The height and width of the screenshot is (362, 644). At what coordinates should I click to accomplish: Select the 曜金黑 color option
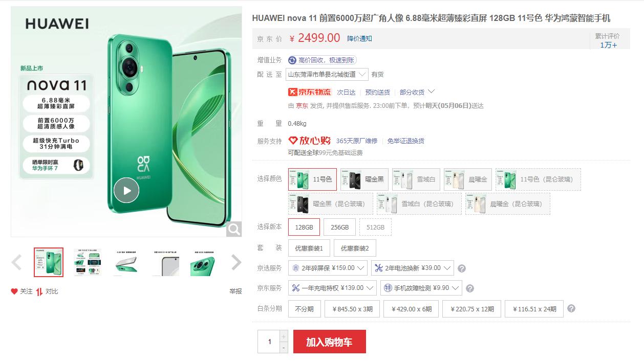tap(364, 179)
